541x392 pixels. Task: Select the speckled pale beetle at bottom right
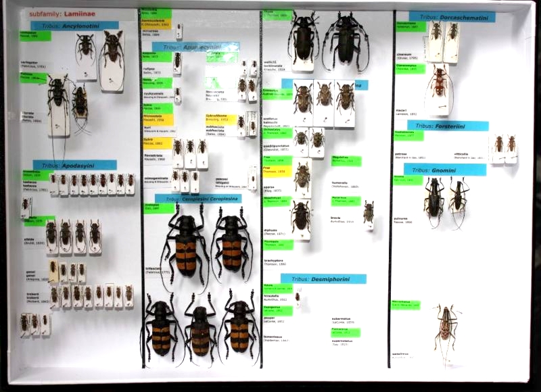[x=445, y=324]
